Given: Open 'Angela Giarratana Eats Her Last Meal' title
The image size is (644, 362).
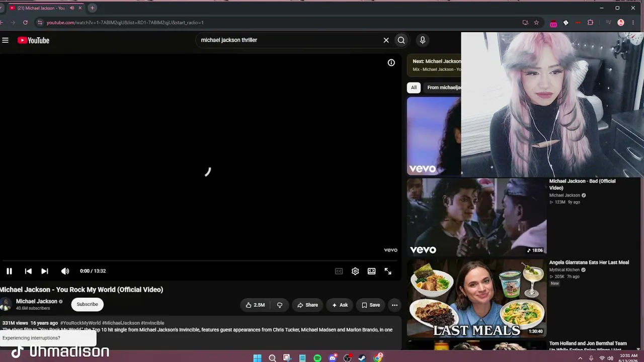Looking at the screenshot, I should pyautogui.click(x=589, y=262).
